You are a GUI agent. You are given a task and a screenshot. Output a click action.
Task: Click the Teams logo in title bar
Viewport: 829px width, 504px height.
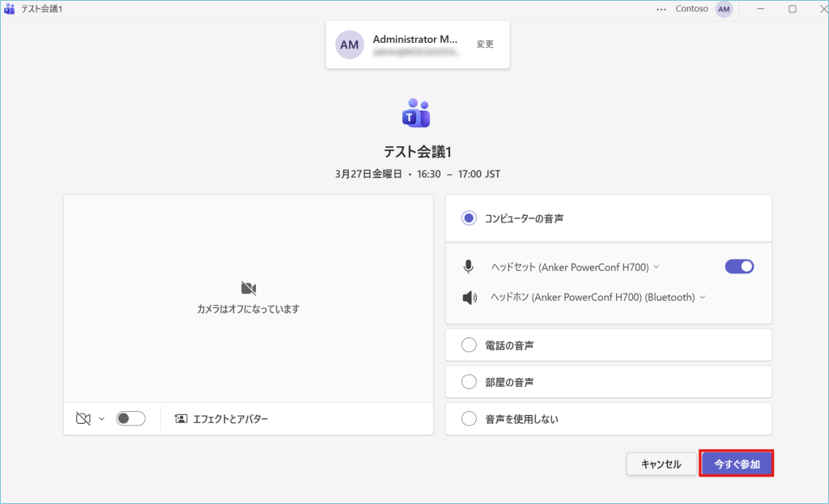click(10, 9)
